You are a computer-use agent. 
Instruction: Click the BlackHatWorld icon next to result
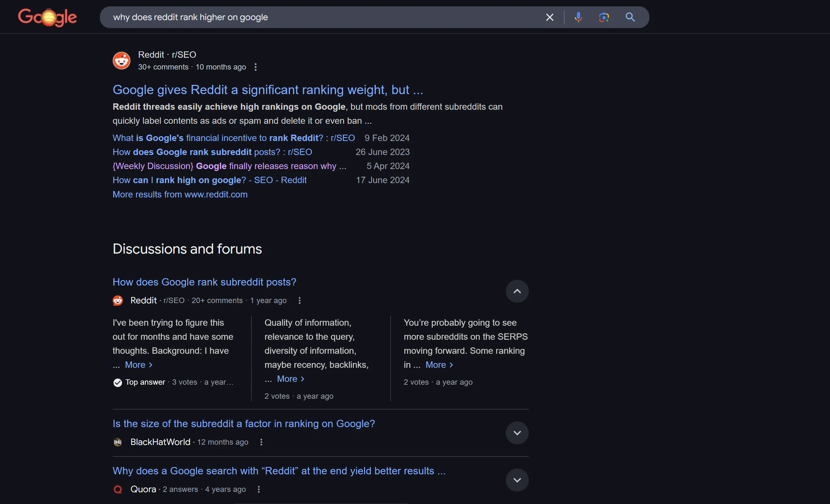119,442
